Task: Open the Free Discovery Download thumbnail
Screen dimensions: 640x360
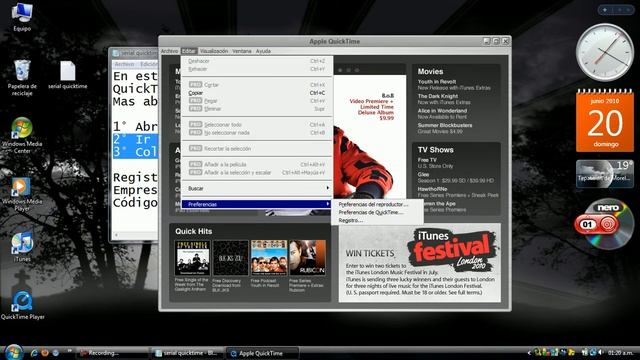Action: coord(230,258)
